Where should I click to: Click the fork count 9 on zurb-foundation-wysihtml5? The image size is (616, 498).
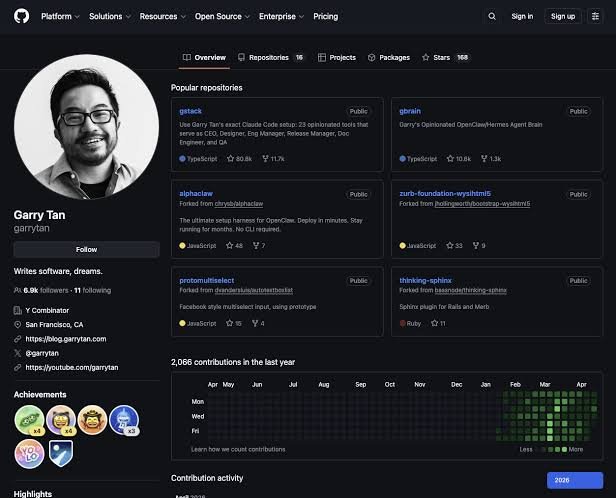tap(479, 245)
